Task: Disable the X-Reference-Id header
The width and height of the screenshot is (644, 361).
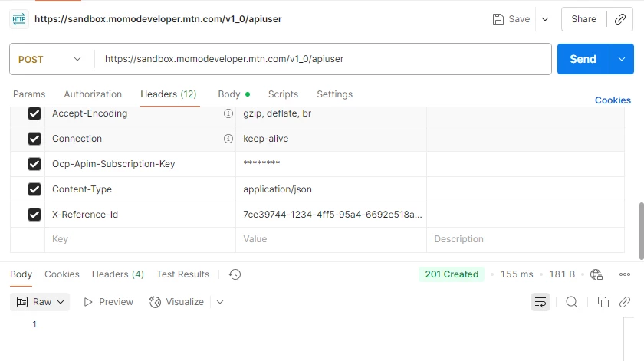Action: point(34,215)
